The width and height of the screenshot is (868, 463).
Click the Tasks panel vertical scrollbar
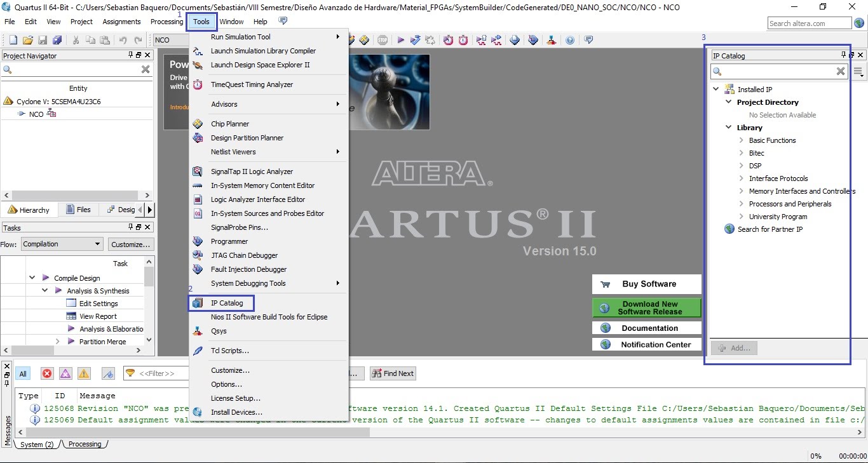[149, 278]
